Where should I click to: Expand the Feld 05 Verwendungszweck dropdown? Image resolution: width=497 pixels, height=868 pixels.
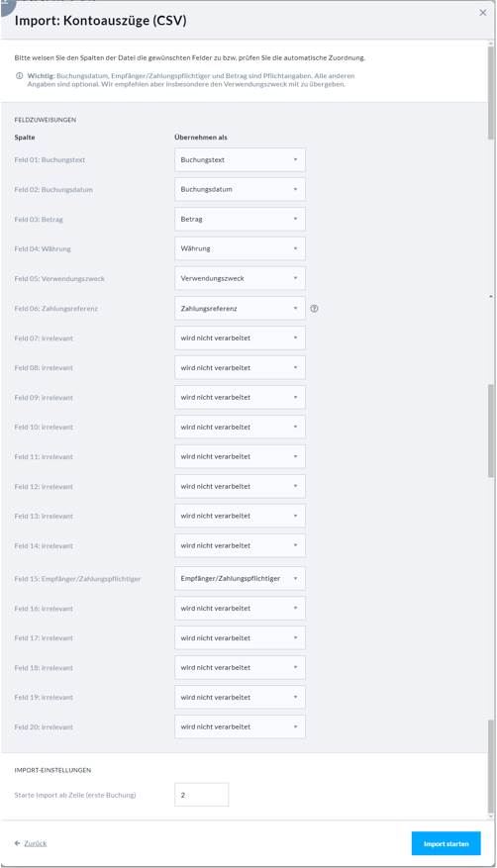240,278
